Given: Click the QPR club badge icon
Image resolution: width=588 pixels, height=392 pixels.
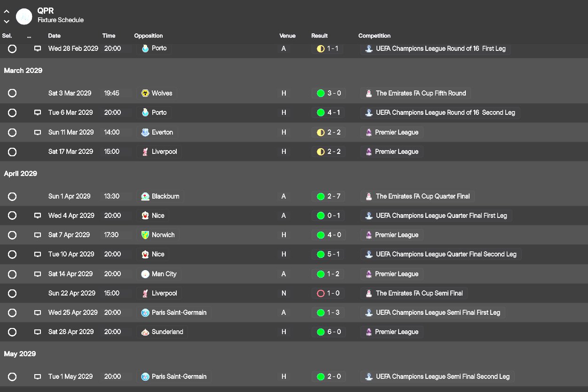Looking at the screenshot, I should tap(24, 16).
